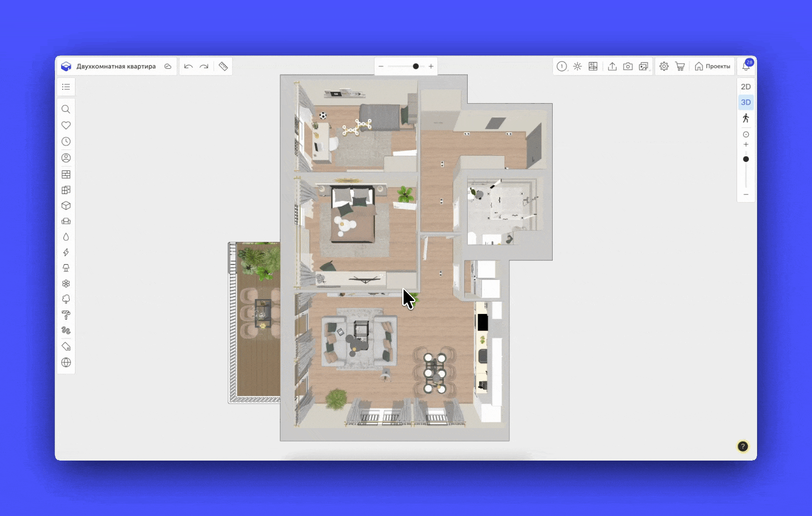The height and width of the screenshot is (516, 812).
Task: Open the electrical lightning bolt category
Action: [x=66, y=252]
